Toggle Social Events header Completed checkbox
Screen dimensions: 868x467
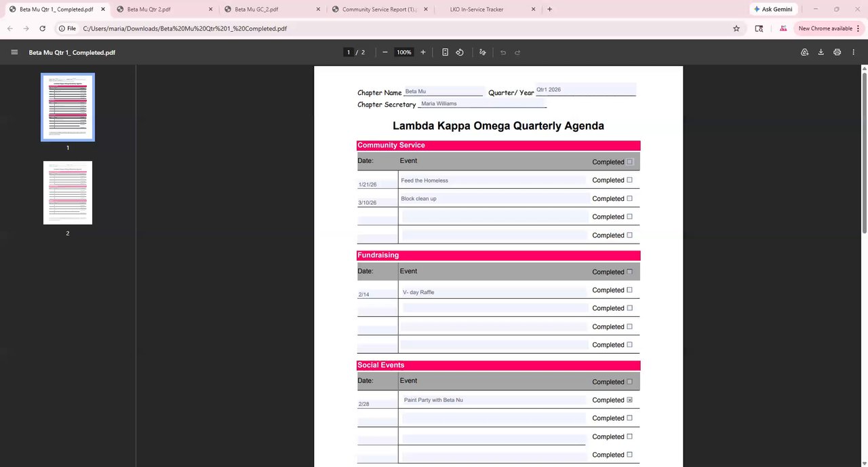[x=629, y=381]
